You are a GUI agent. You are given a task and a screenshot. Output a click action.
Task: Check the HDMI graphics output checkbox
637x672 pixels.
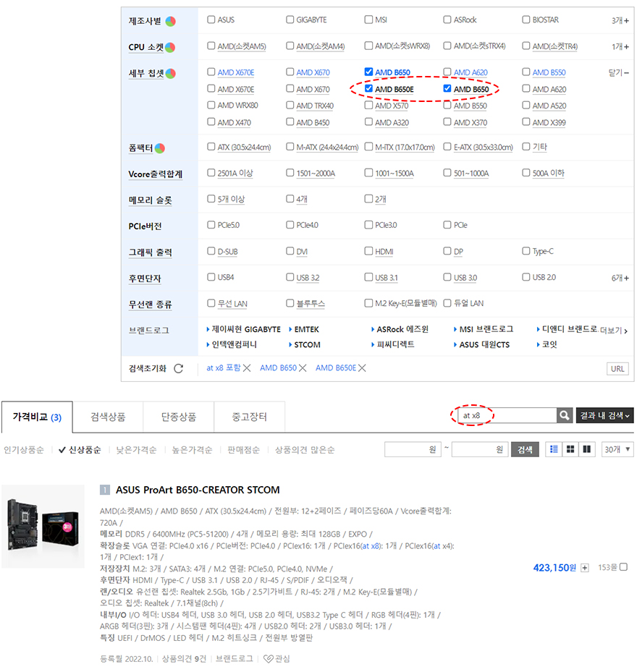[x=368, y=251]
